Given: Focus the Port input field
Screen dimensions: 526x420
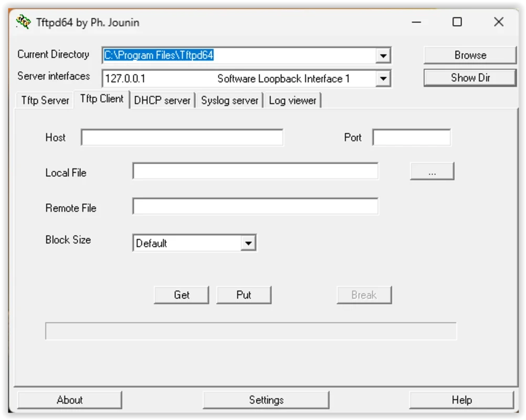Looking at the screenshot, I should (412, 138).
